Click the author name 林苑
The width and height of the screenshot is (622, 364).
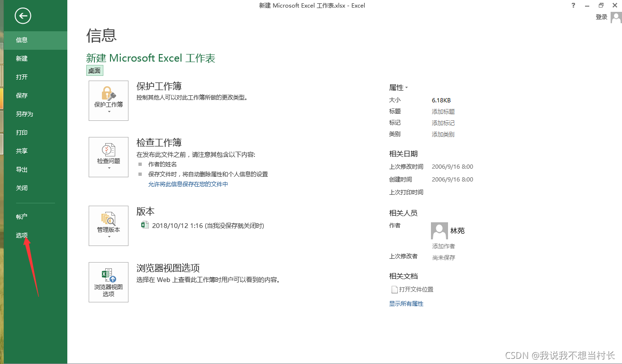[457, 231]
